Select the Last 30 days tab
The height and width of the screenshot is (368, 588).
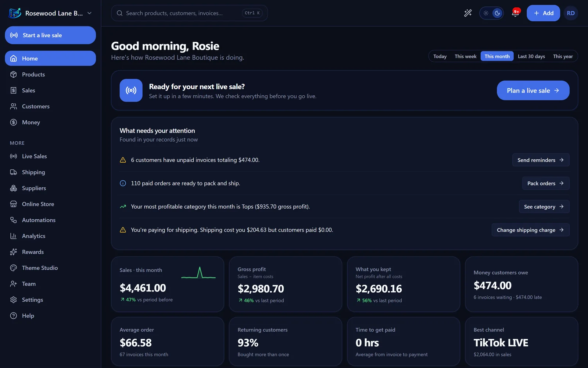click(531, 56)
